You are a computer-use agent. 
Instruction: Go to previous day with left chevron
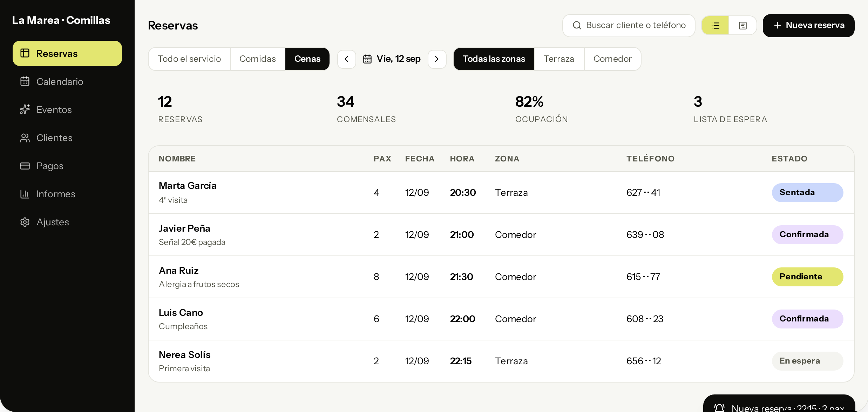347,59
